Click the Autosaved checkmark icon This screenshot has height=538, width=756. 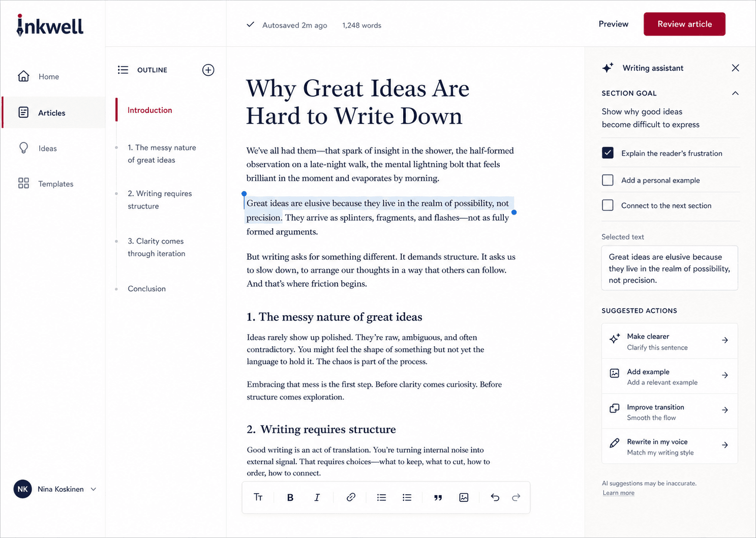[250, 24]
